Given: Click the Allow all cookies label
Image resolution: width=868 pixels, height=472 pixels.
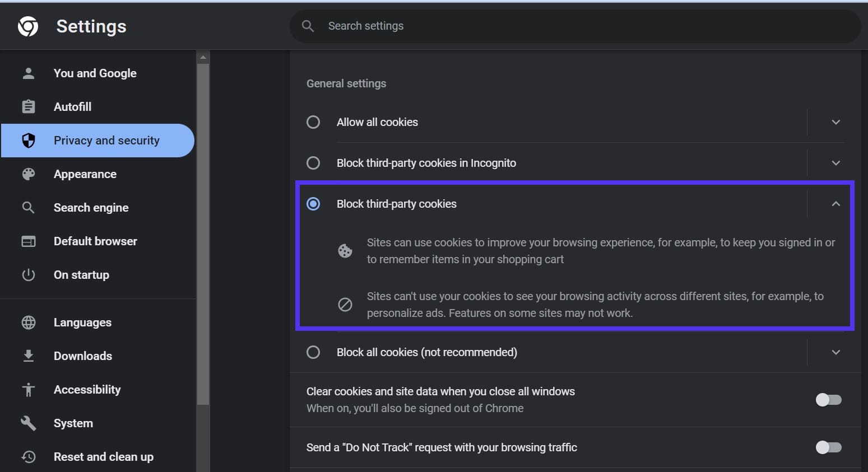Looking at the screenshot, I should coord(377,122).
